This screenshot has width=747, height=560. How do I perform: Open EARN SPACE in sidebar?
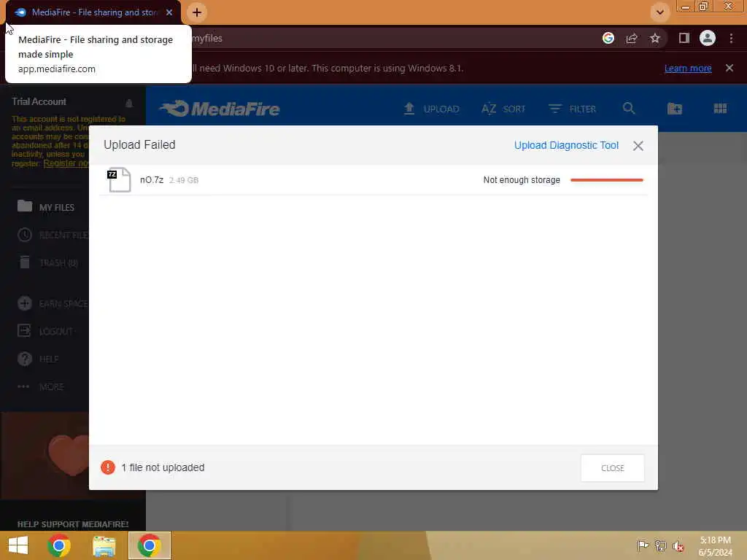pyautogui.click(x=53, y=303)
